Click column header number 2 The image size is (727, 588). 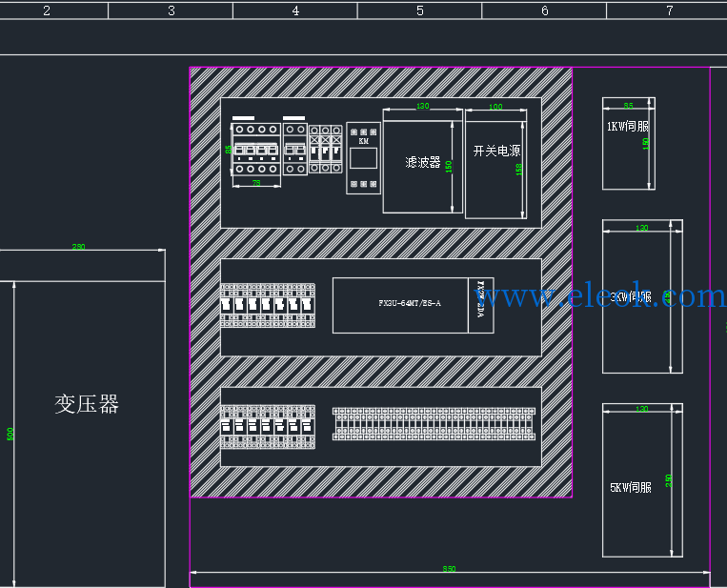(x=47, y=10)
